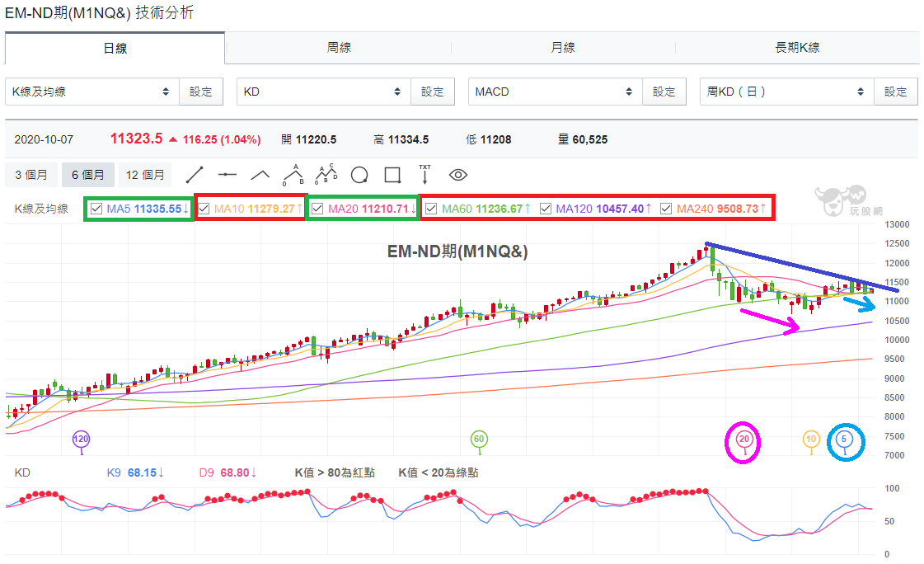Screen dimensions: 924x564
Task: Click the EM-ND期(M1NQ&) 技術分析 page title
Action: (x=99, y=12)
